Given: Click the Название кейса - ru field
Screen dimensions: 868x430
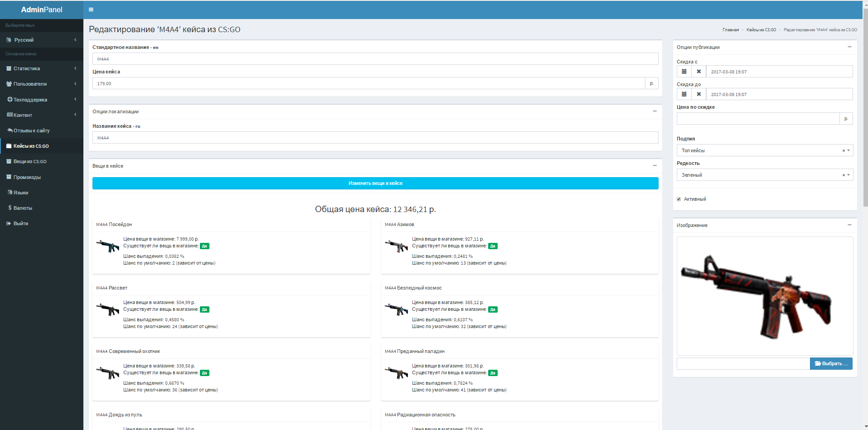Looking at the screenshot, I should [375, 138].
